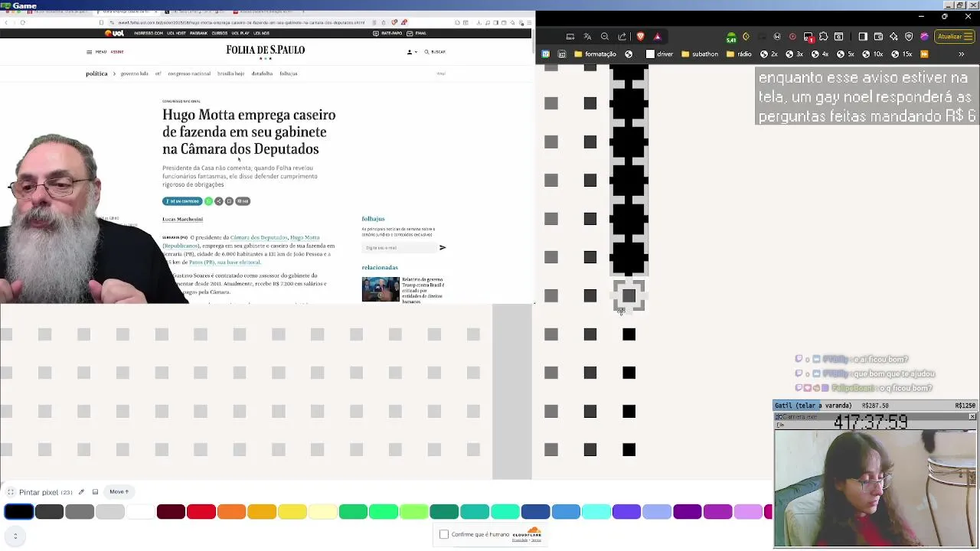This screenshot has height=551, width=980.
Task: Select the eyedropper color picker tool
Action: point(81,492)
